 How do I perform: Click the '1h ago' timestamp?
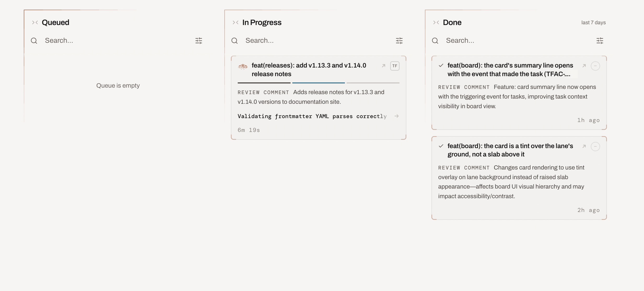588,120
